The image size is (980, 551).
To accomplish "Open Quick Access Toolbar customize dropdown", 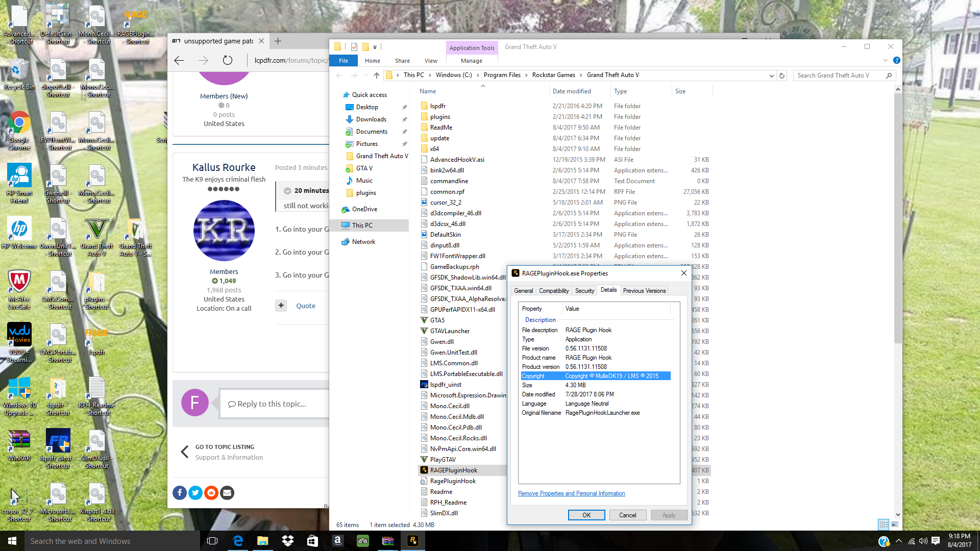I will (375, 47).
